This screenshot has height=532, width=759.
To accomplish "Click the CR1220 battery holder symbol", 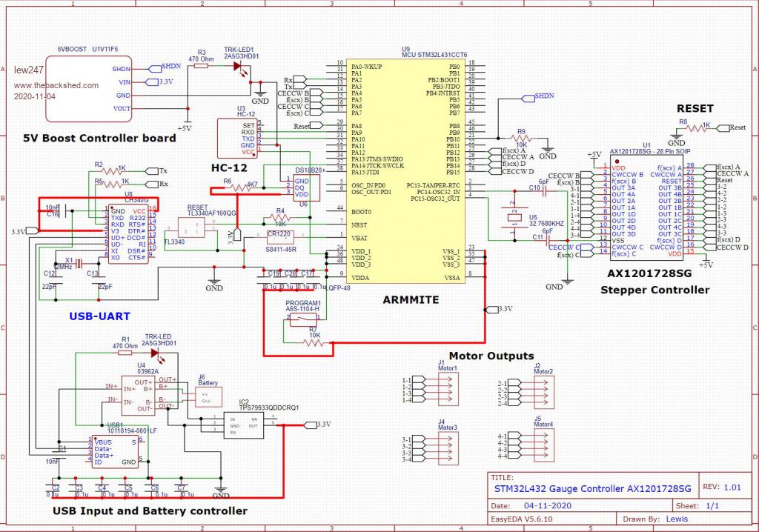I will 279,236.
